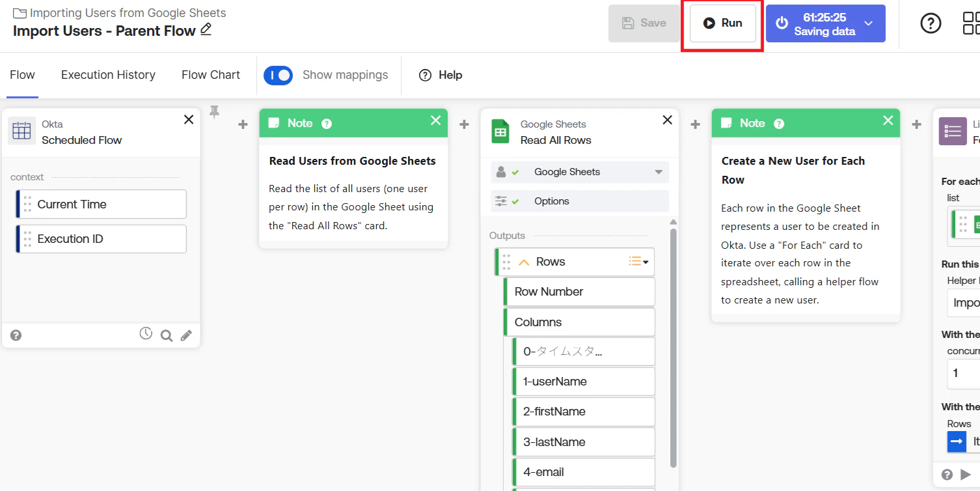
Task: Click the folder icon in the breadcrumb
Action: point(20,13)
